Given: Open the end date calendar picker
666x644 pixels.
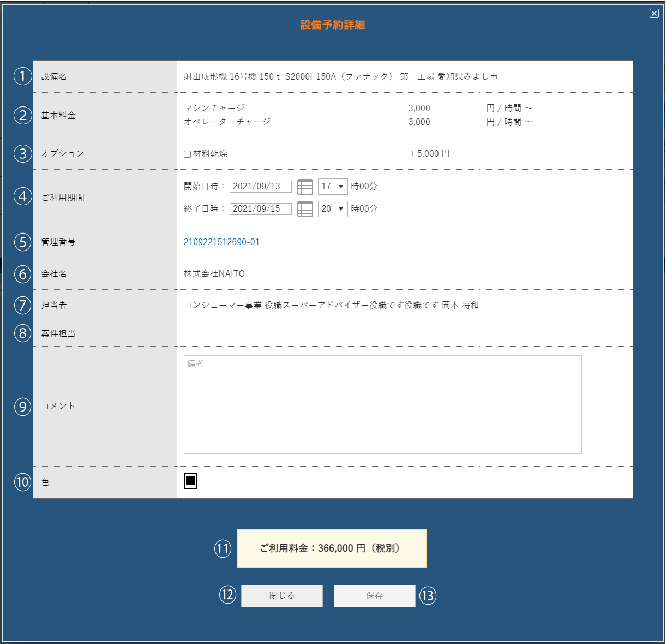Looking at the screenshot, I should coord(305,209).
